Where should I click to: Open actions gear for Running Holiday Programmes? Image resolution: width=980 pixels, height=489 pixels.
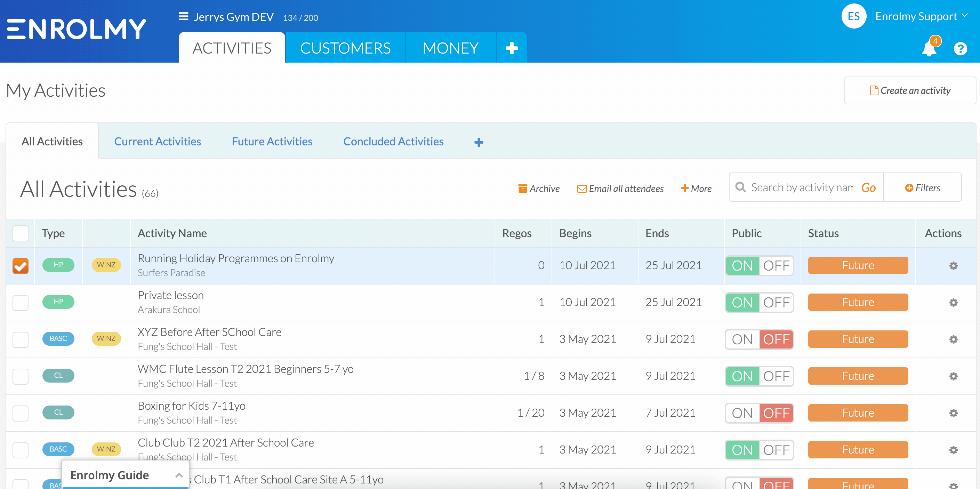tap(953, 265)
